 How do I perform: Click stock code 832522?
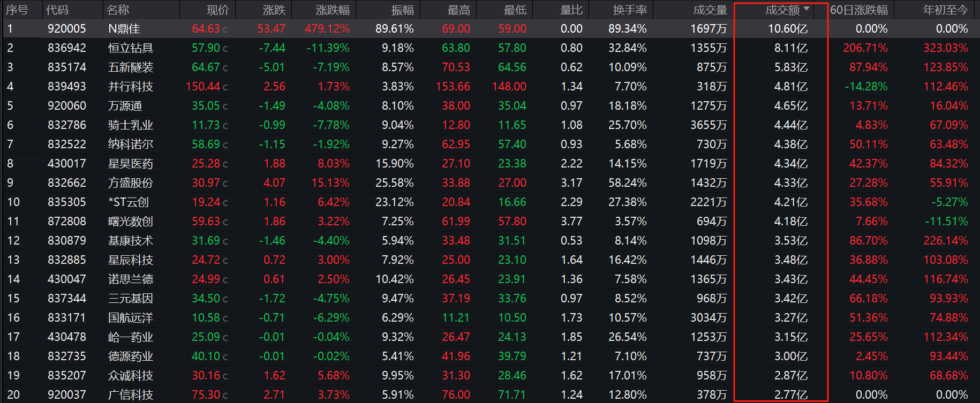[x=67, y=145]
